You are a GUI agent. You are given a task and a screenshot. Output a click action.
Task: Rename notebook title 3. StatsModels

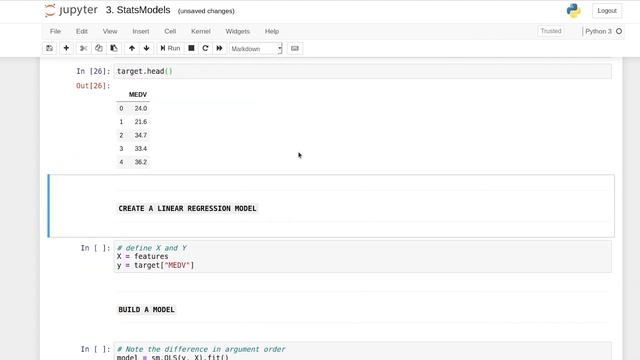[138, 10]
